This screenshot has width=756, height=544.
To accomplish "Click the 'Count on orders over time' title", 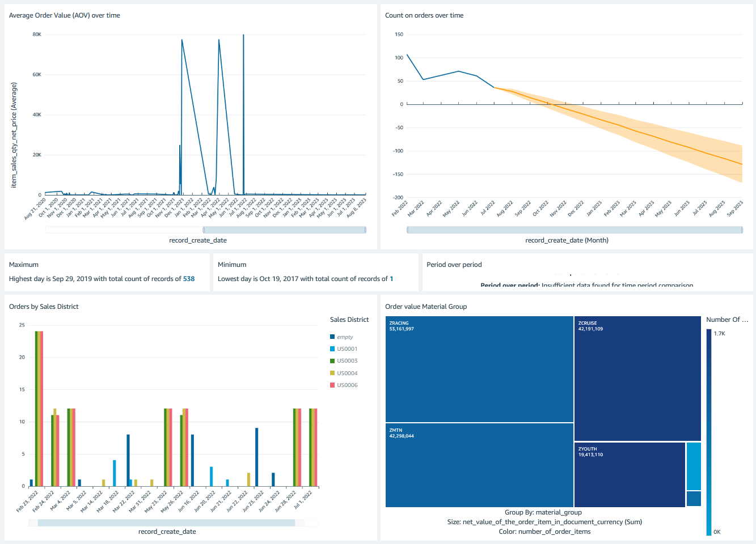I will 424,15.
